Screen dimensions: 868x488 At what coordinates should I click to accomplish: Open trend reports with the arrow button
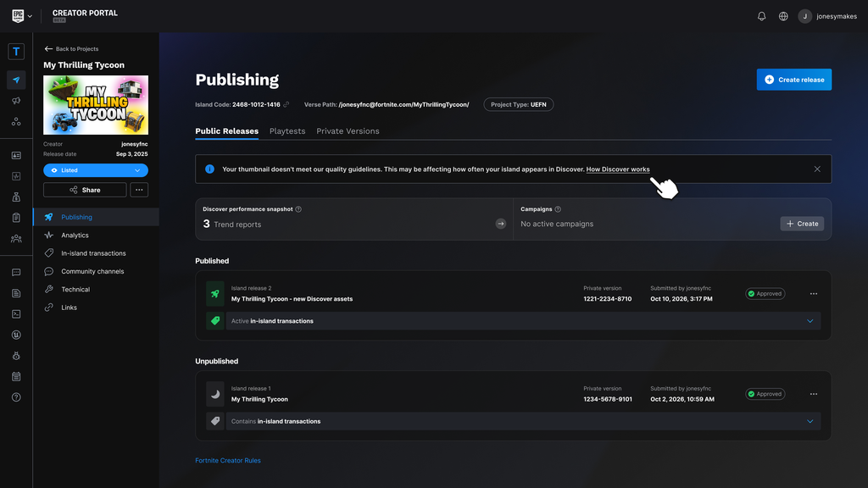[x=500, y=224]
